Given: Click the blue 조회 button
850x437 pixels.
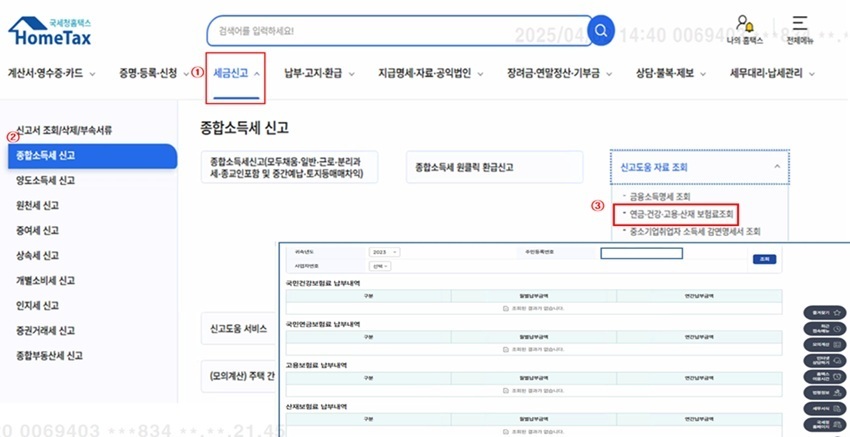Looking at the screenshot, I should tap(764, 259).
